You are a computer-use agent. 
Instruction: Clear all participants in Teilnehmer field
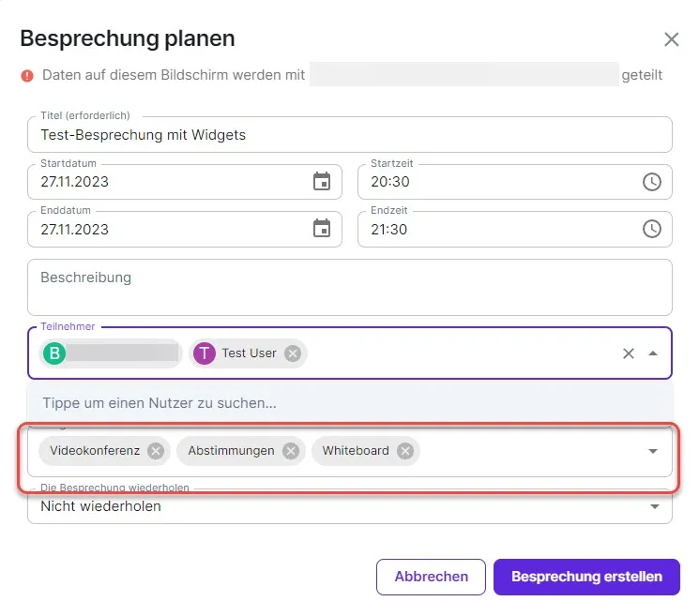pyautogui.click(x=629, y=353)
